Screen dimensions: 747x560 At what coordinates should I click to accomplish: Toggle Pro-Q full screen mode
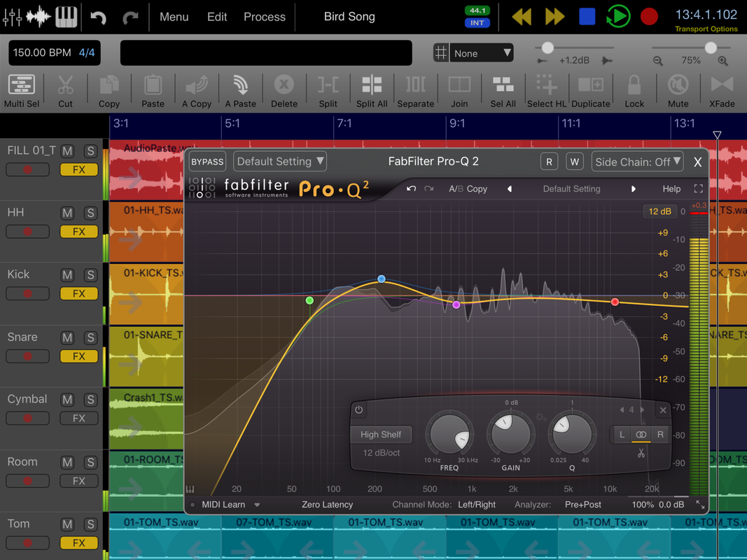pyautogui.click(x=699, y=189)
